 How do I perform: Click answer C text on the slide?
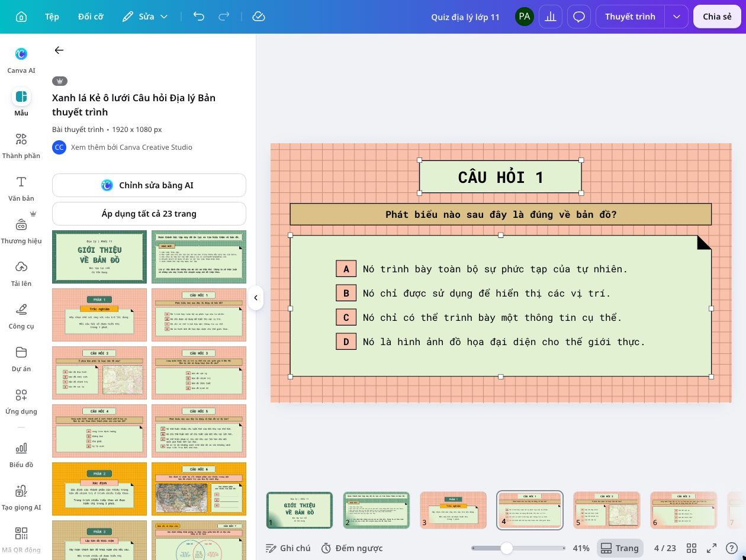pyautogui.click(x=493, y=317)
